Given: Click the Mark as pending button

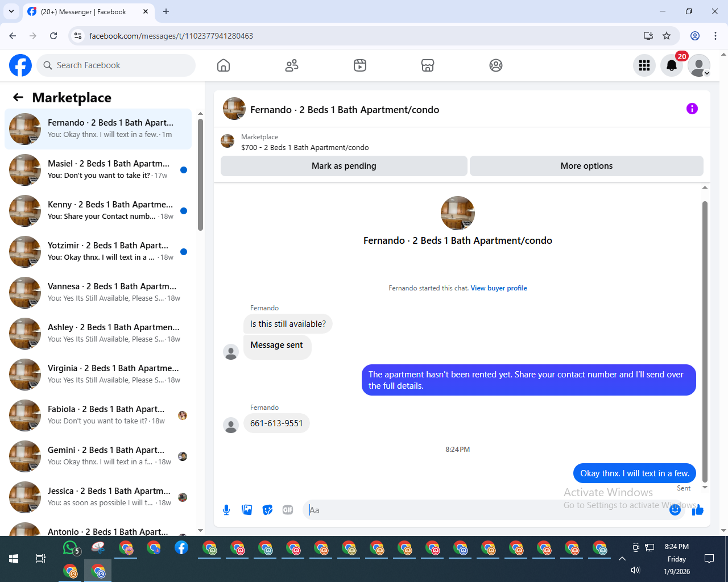Looking at the screenshot, I should (x=344, y=166).
